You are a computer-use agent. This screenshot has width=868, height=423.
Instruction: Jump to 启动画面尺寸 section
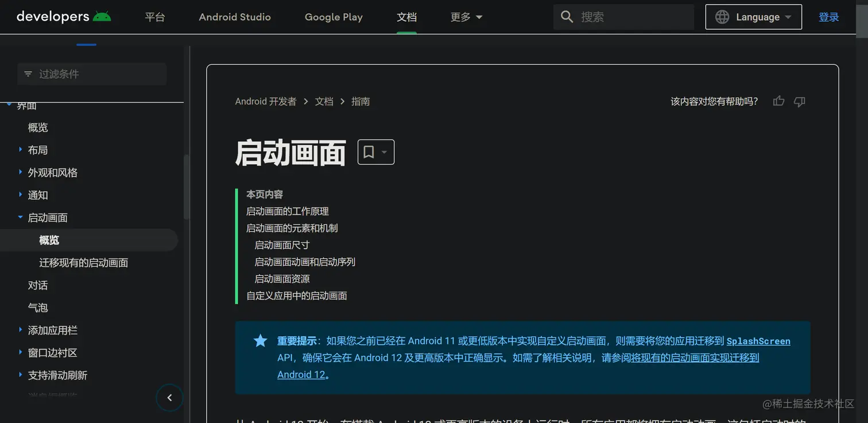(282, 245)
